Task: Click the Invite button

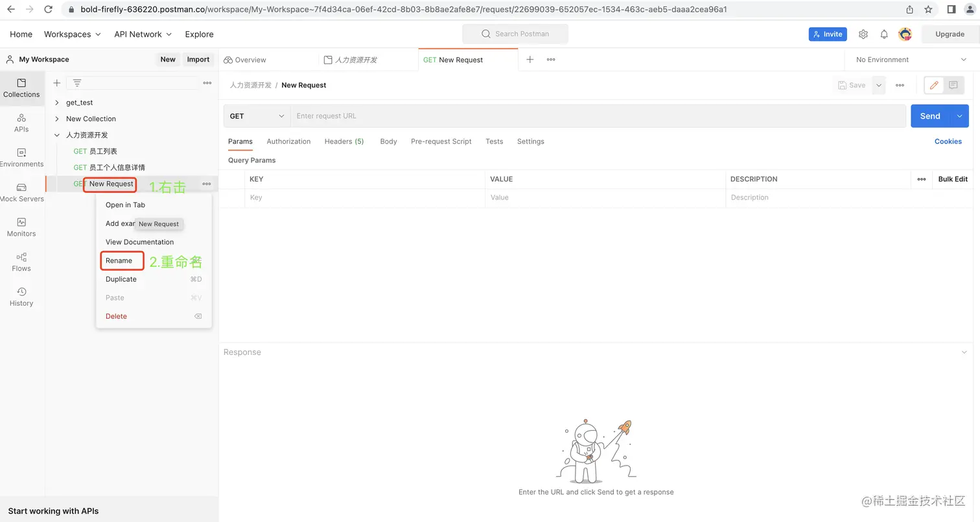Action: (x=828, y=34)
